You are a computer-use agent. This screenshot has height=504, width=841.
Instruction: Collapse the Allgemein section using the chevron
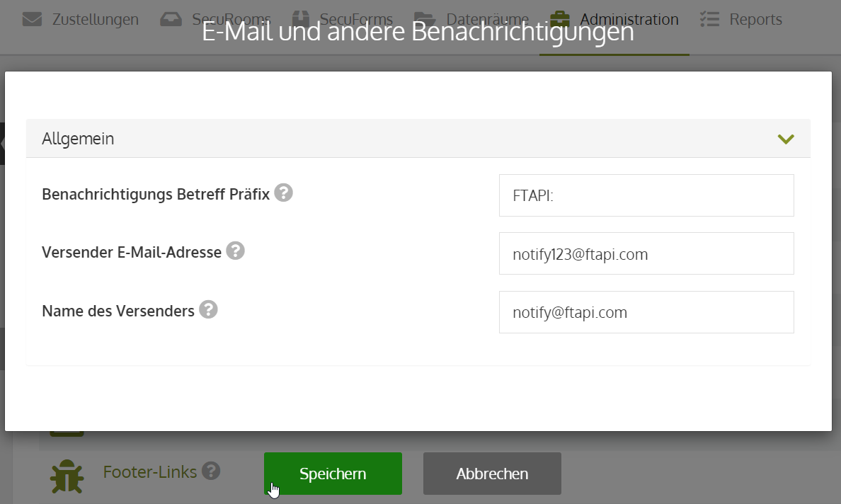coord(786,139)
